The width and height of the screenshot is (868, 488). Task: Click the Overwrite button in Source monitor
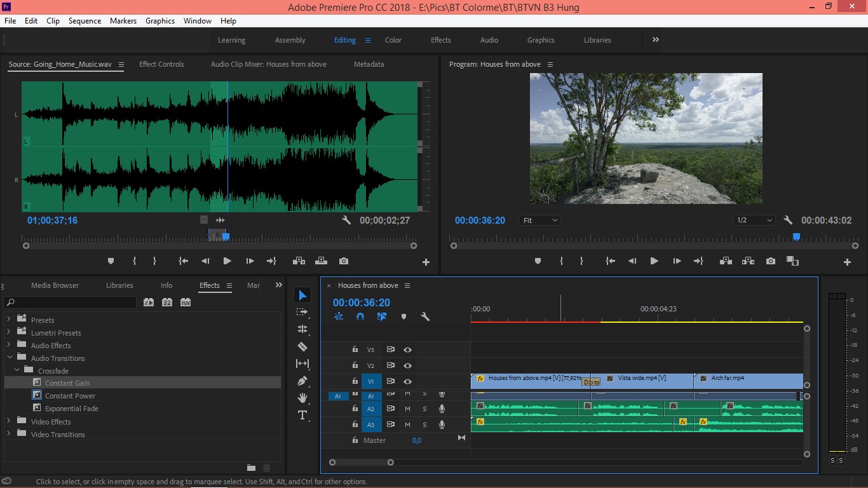(321, 261)
